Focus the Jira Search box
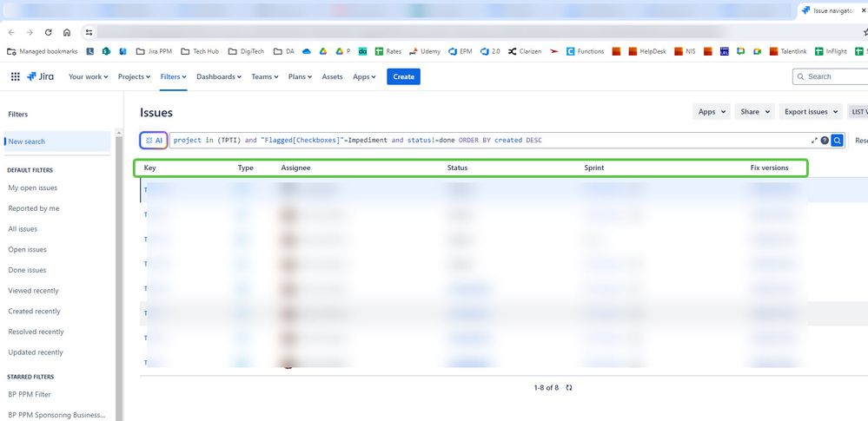Screen dimensions: 868x421 (831, 77)
